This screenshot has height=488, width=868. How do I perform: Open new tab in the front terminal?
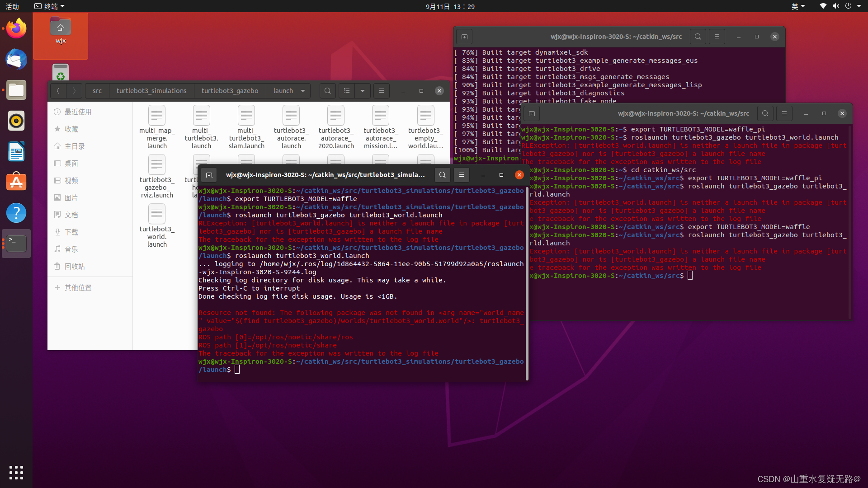click(209, 175)
